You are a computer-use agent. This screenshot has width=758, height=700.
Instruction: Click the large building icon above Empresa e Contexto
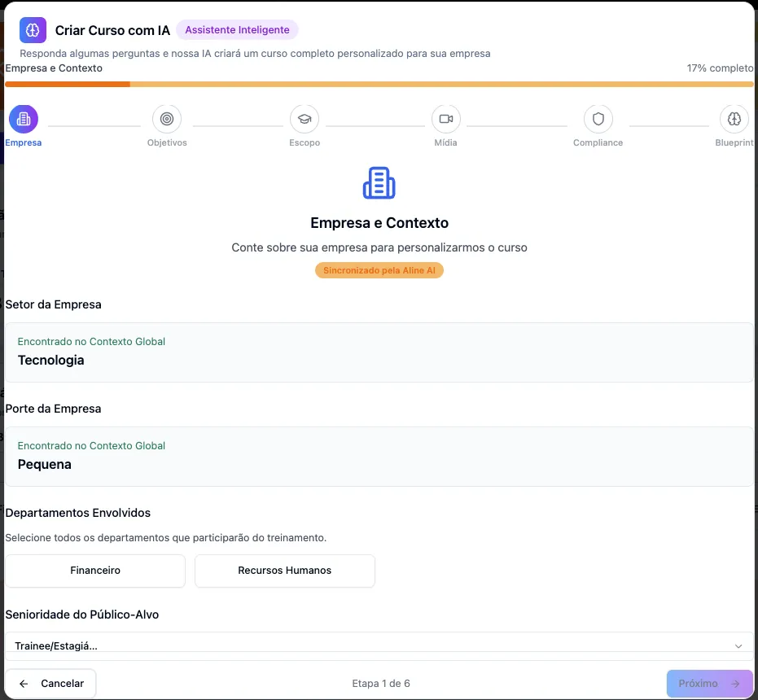[379, 183]
